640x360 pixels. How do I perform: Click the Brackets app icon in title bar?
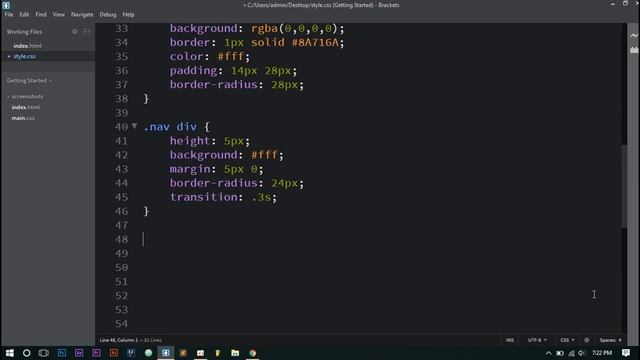tap(6, 5)
